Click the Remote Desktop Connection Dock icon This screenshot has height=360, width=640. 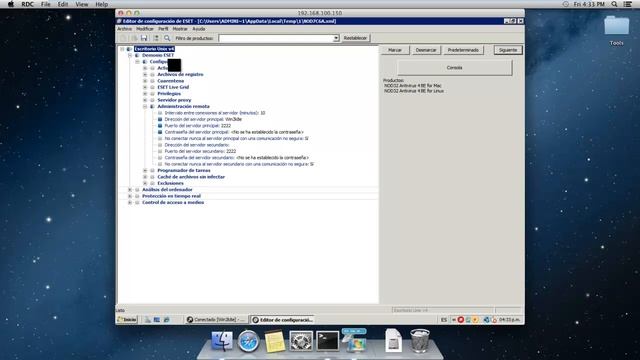coord(354,340)
